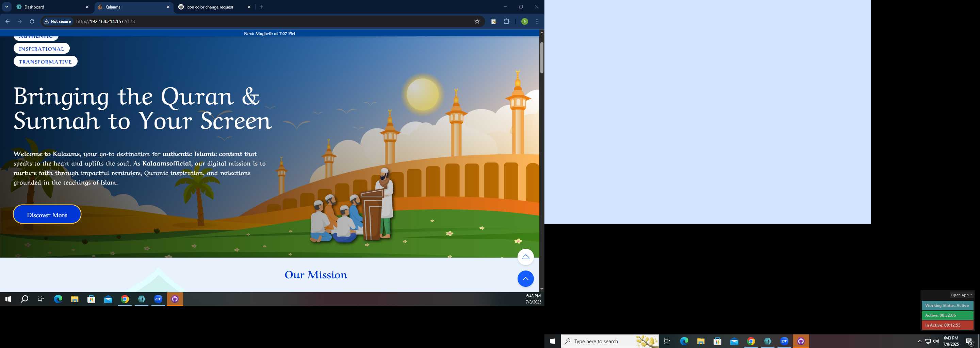This screenshot has width=980, height=348.
Task: Open Microsoft Store on the search-box taskbar
Action: pyautogui.click(x=718, y=342)
